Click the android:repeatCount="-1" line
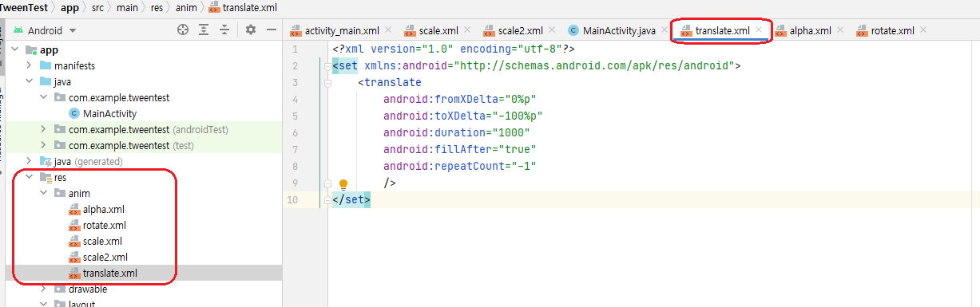Viewport: 980px width, 307px height. tap(459, 166)
